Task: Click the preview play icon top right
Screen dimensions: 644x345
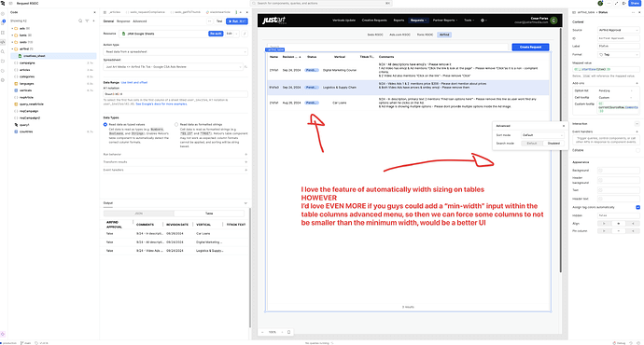Action: click(624, 4)
